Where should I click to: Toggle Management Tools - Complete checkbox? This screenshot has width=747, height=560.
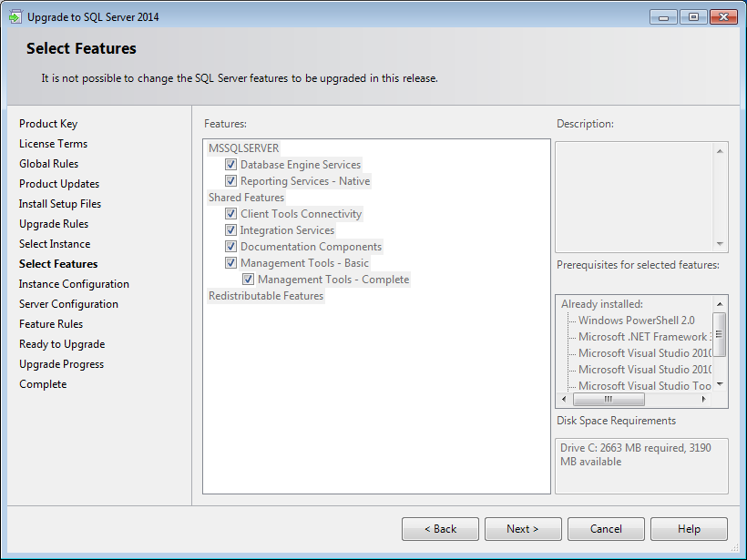pyautogui.click(x=248, y=280)
